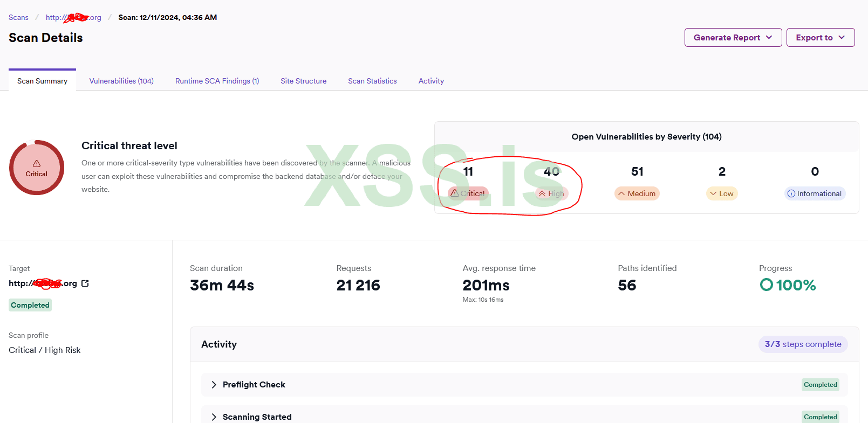Switch to the Site Structure tab
Screen dimensions: 868x423
[303, 81]
